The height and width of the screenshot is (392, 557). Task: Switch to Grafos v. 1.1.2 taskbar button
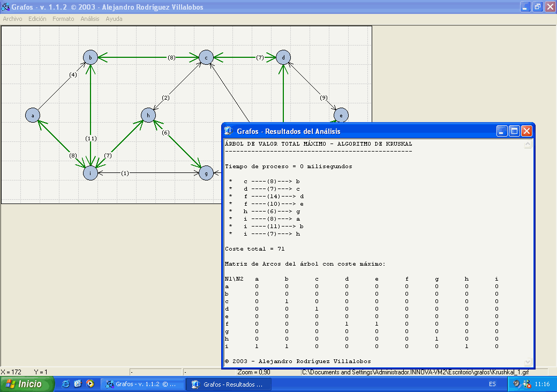[142, 384]
